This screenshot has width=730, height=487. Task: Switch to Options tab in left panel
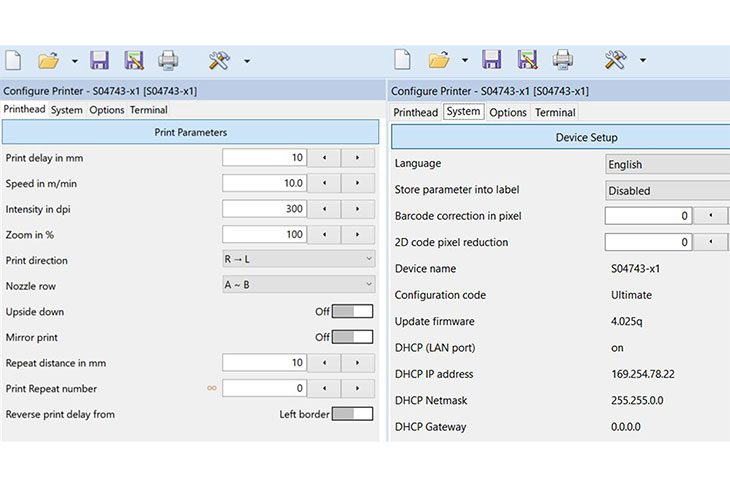[x=106, y=110]
